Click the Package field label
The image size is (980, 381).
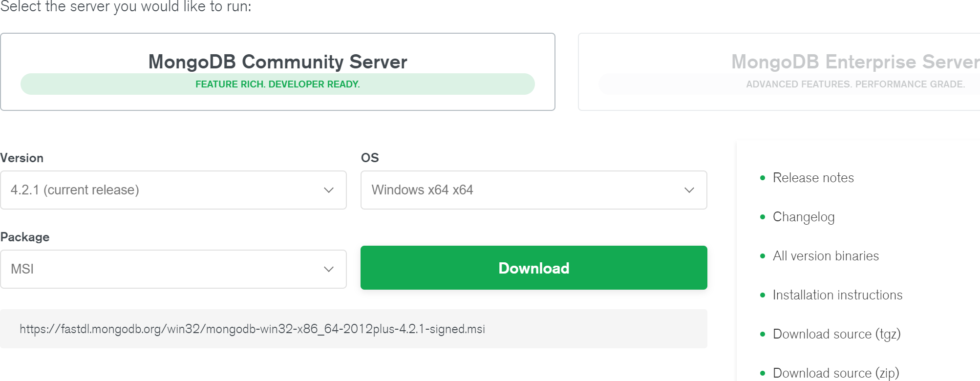pyautogui.click(x=25, y=237)
